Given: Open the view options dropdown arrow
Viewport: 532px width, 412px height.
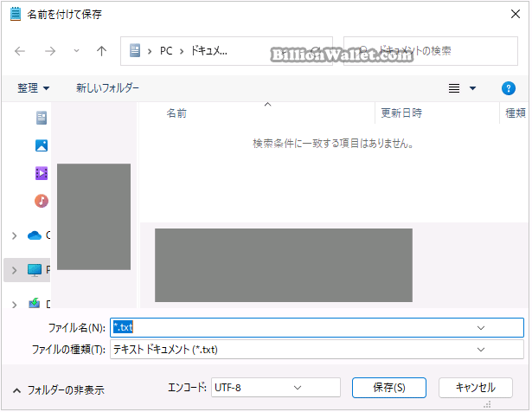Looking at the screenshot, I should 472,88.
